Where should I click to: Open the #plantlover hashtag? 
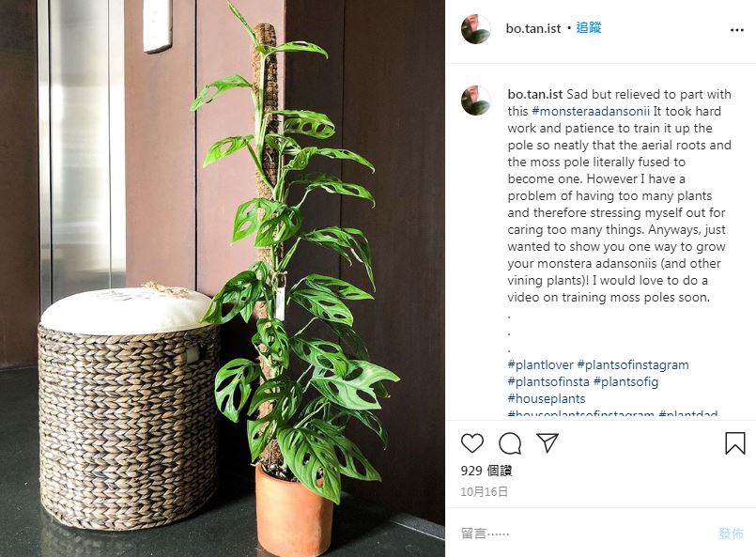coord(541,364)
